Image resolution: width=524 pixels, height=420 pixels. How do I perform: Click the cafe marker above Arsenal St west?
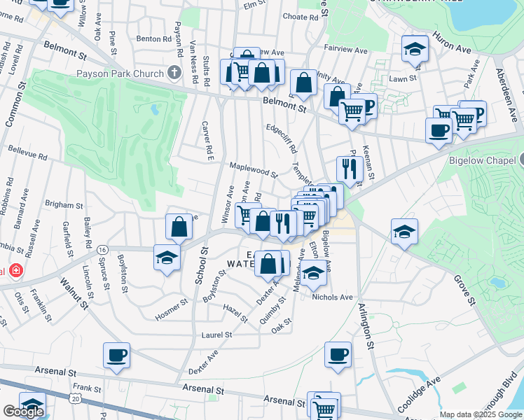[116, 354]
